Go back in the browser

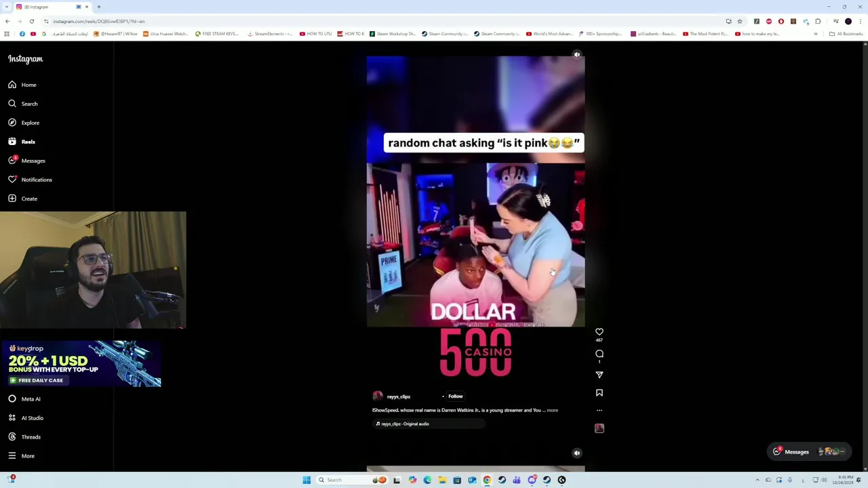[x=7, y=21]
